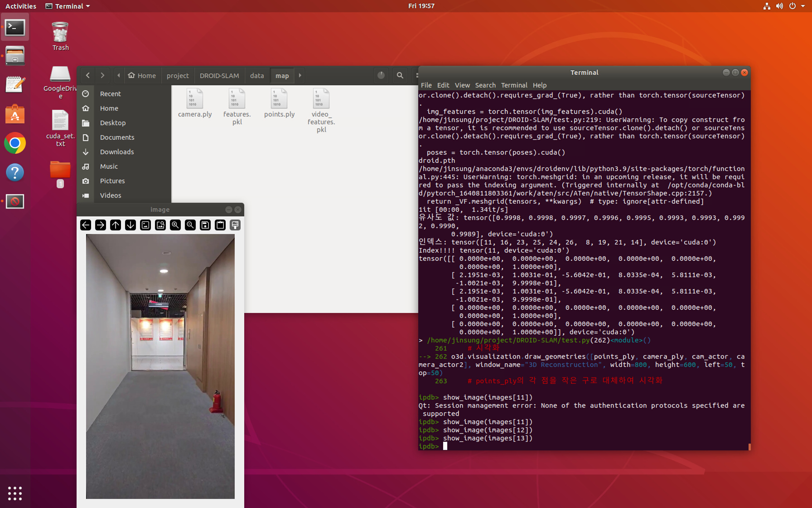The width and height of the screenshot is (812, 508).
Task: Launch Google Chrome from the dock
Action: 15,143
